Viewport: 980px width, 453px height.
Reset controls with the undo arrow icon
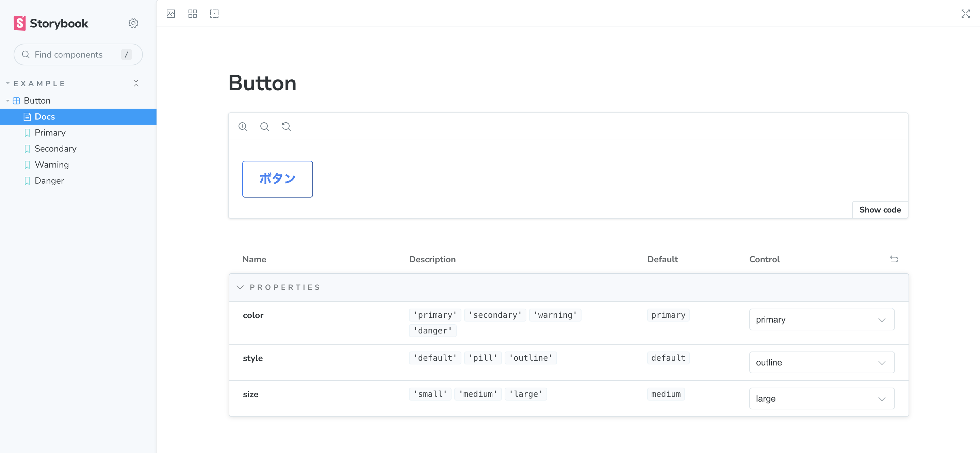pos(894,259)
